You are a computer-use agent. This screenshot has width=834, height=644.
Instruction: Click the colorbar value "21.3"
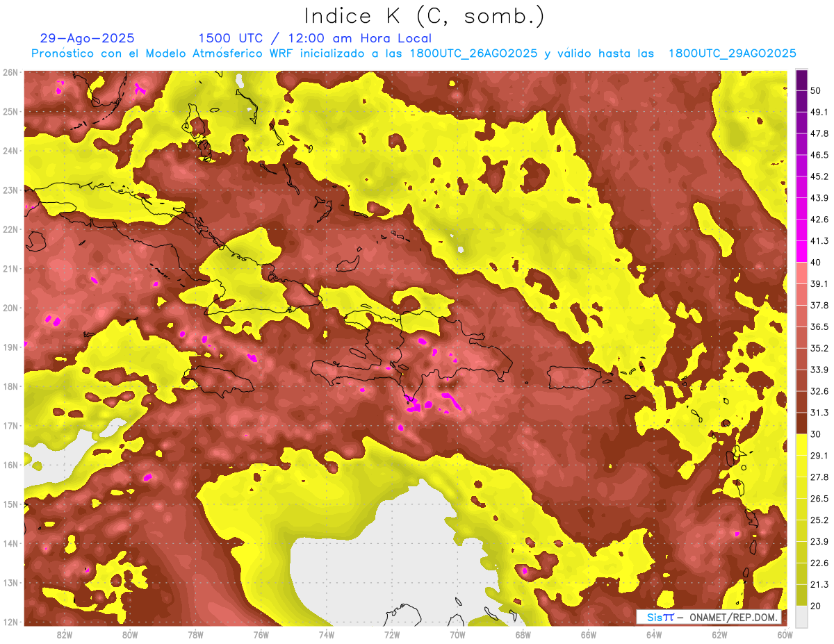point(819,585)
